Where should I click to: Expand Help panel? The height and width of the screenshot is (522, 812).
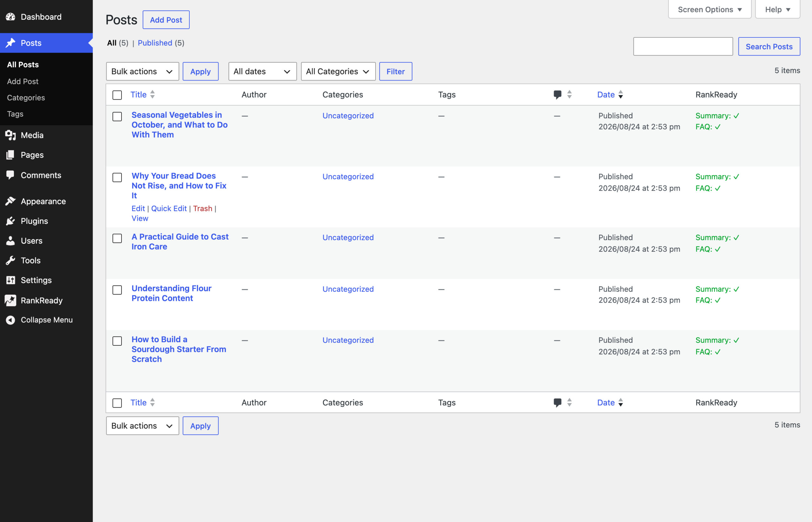click(777, 9)
